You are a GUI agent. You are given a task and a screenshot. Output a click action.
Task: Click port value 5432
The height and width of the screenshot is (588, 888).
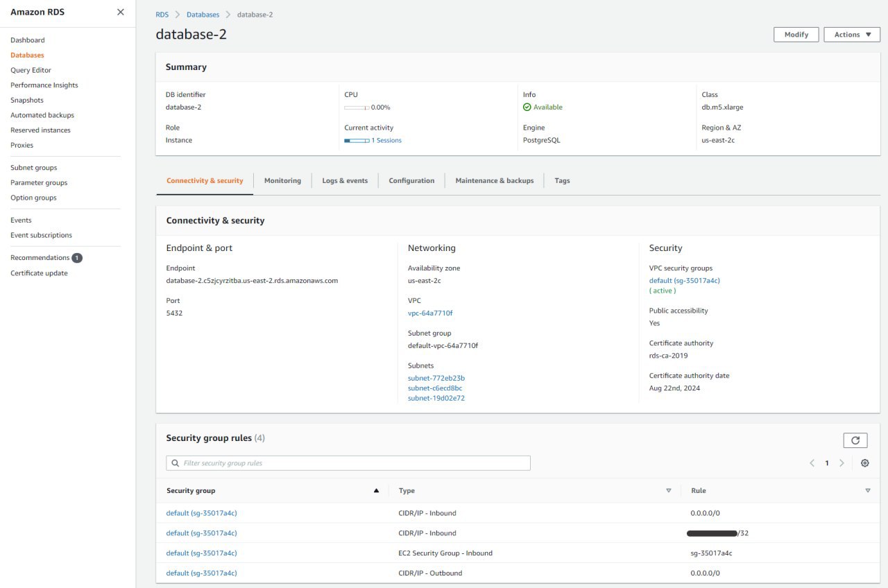(174, 313)
